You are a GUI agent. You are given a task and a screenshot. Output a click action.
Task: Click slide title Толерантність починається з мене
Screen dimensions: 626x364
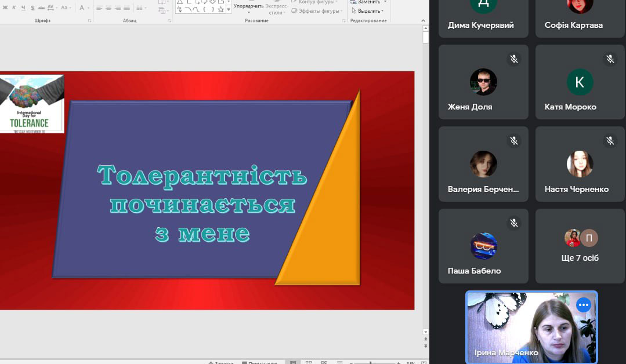pos(202,204)
